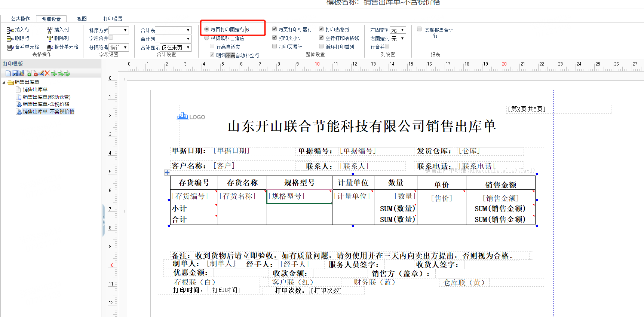This screenshot has height=317, width=644.
Task: Click the fixed rows per page input field
Action: [252, 30]
